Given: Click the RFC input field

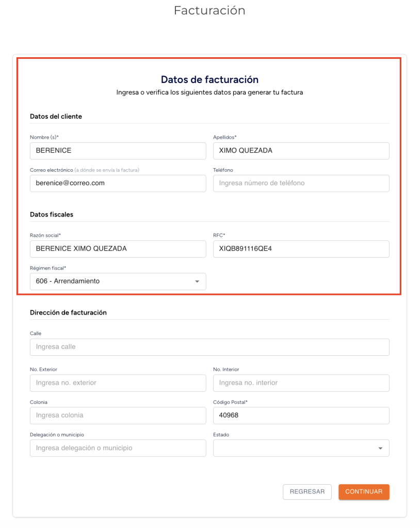Looking at the screenshot, I should pyautogui.click(x=301, y=249).
